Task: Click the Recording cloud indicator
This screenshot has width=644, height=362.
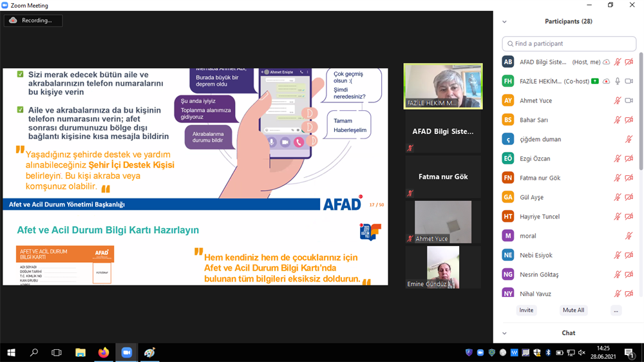Action: [x=13, y=20]
